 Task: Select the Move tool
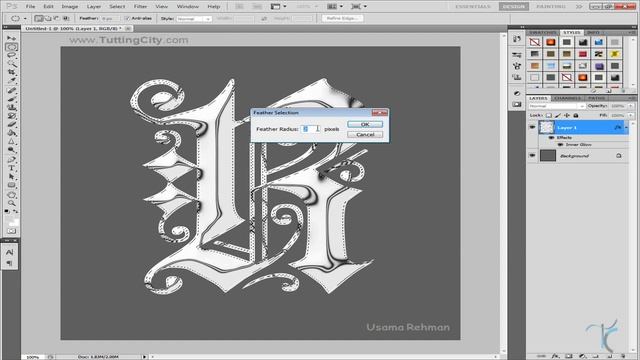11,38
